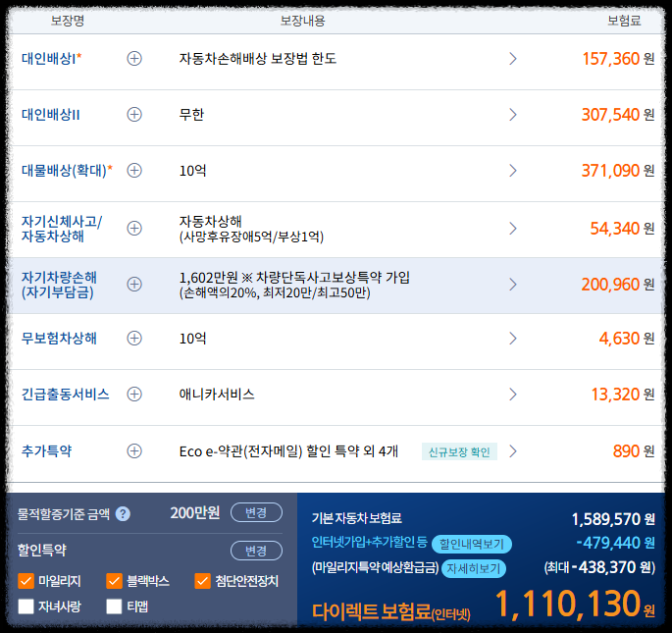Click the 200,960 원 premium amount

[618, 284]
